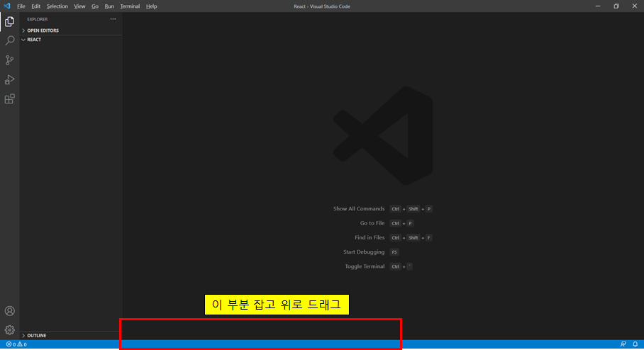Image resolution: width=644 pixels, height=350 pixels.
Task: Open the Accounts icon in activity bar
Action: [9, 311]
